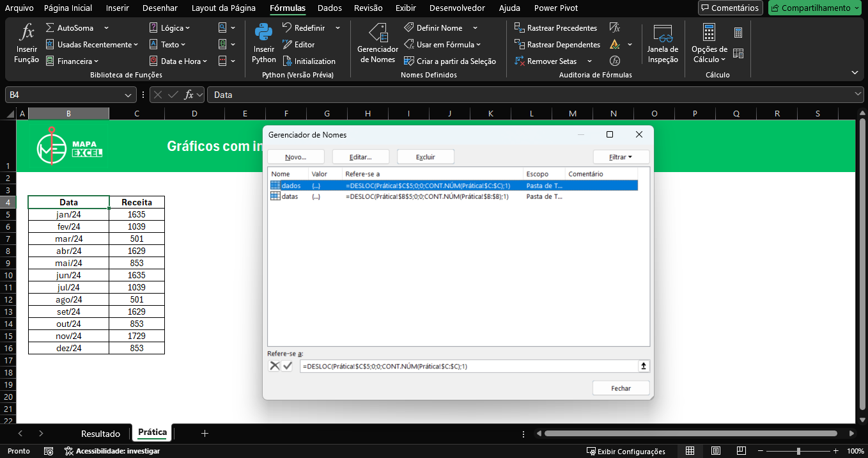Click the zoom in plus button
The height and width of the screenshot is (458, 868).
click(x=835, y=451)
